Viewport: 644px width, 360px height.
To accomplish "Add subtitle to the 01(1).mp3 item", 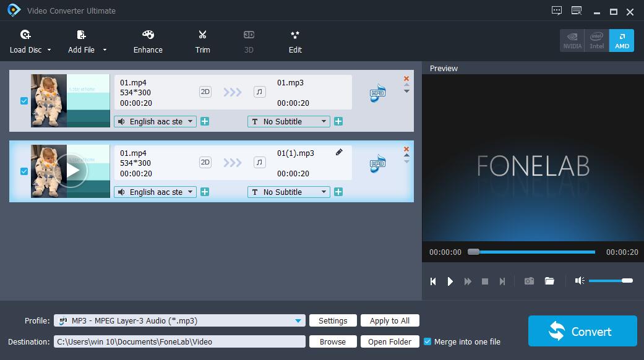I will click(x=338, y=192).
